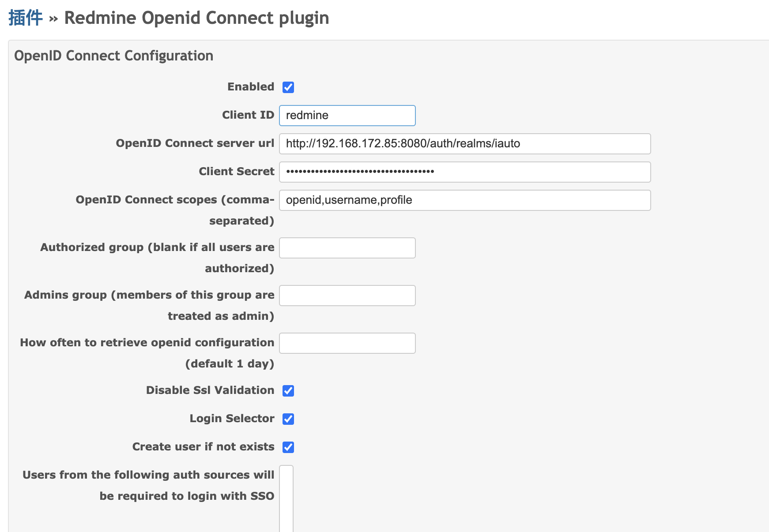The width and height of the screenshot is (769, 532).
Task: Click the Admins group input field
Action: point(347,296)
